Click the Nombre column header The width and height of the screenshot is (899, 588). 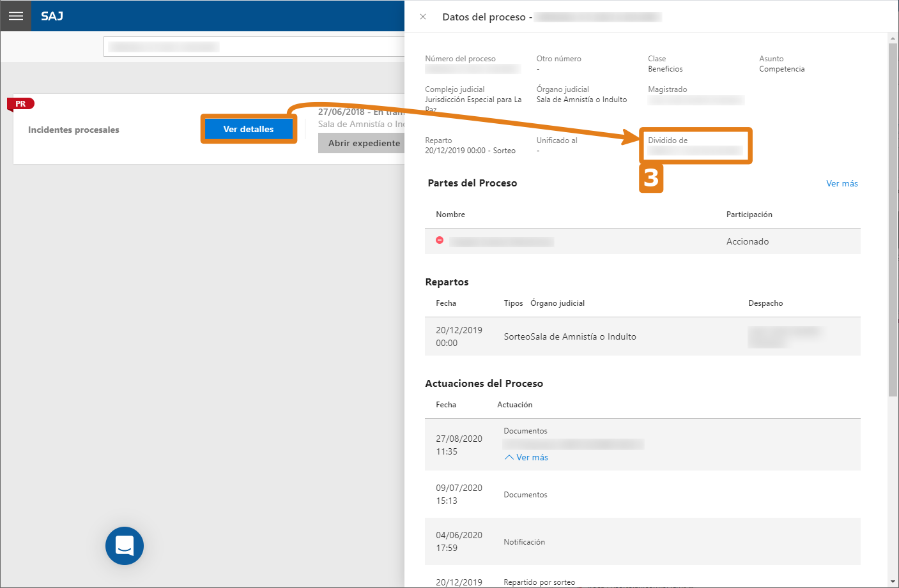[x=450, y=215]
